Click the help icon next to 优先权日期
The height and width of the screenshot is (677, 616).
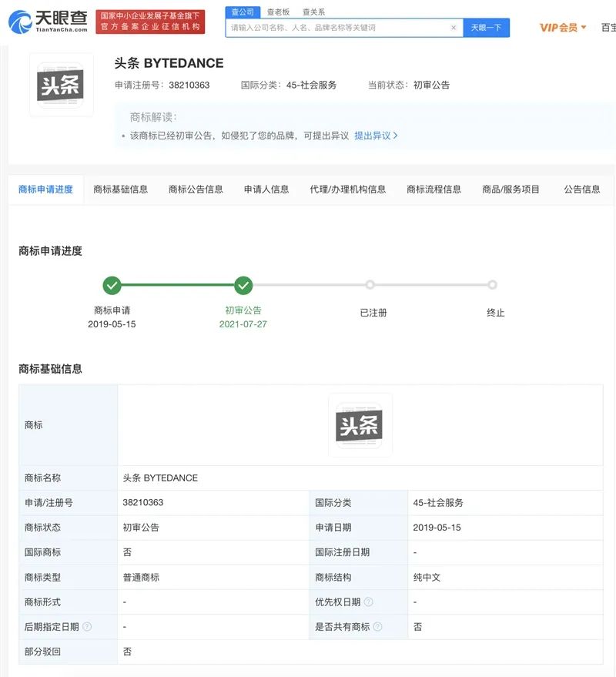368,602
